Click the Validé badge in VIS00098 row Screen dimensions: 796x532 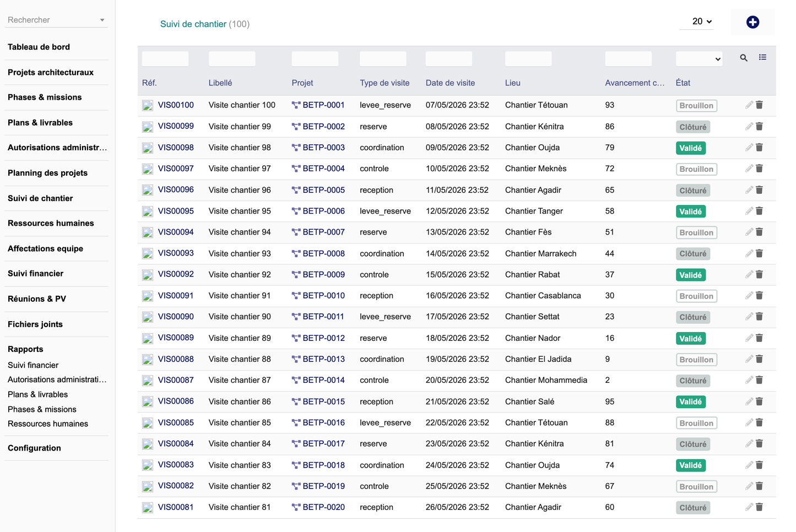[x=691, y=148]
